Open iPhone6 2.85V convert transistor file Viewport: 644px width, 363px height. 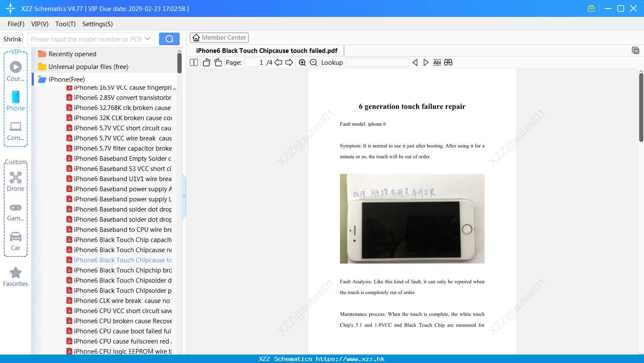pos(119,98)
